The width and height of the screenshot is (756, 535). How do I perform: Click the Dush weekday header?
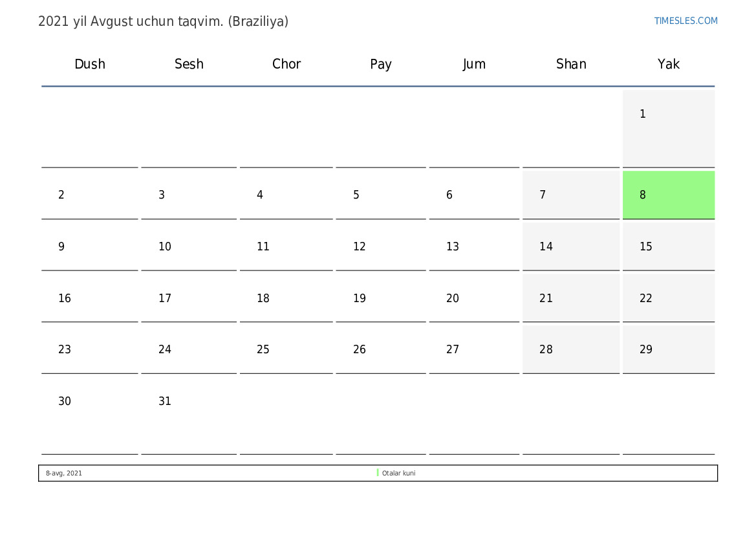click(90, 63)
